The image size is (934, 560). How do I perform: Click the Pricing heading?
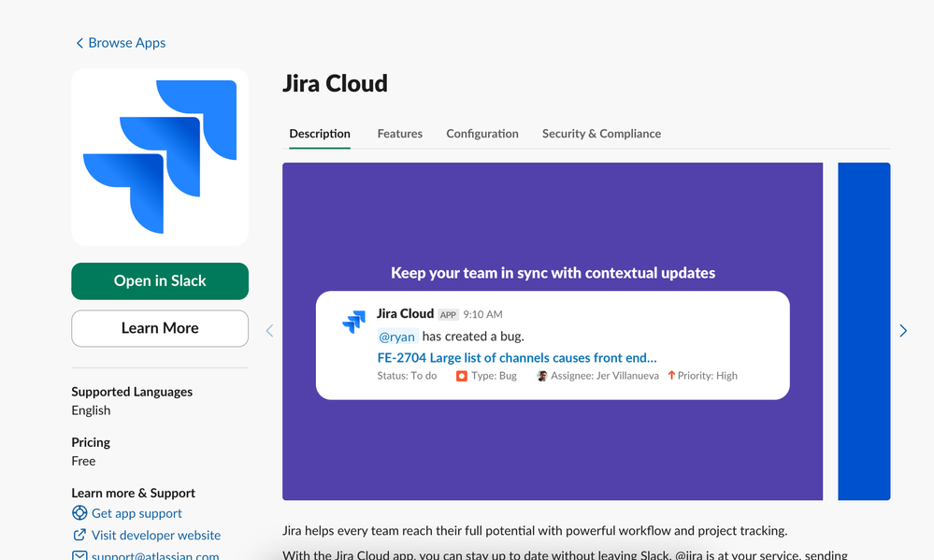click(x=91, y=442)
